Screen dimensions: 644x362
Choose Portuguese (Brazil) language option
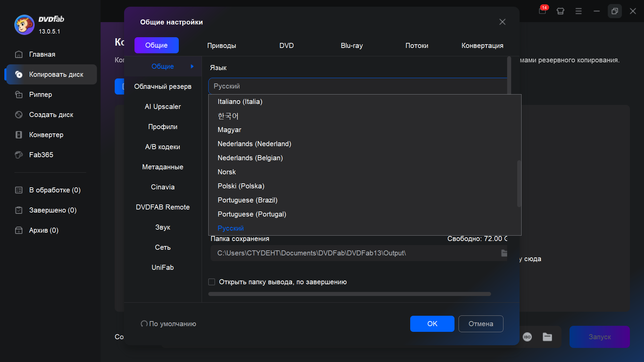(x=247, y=200)
